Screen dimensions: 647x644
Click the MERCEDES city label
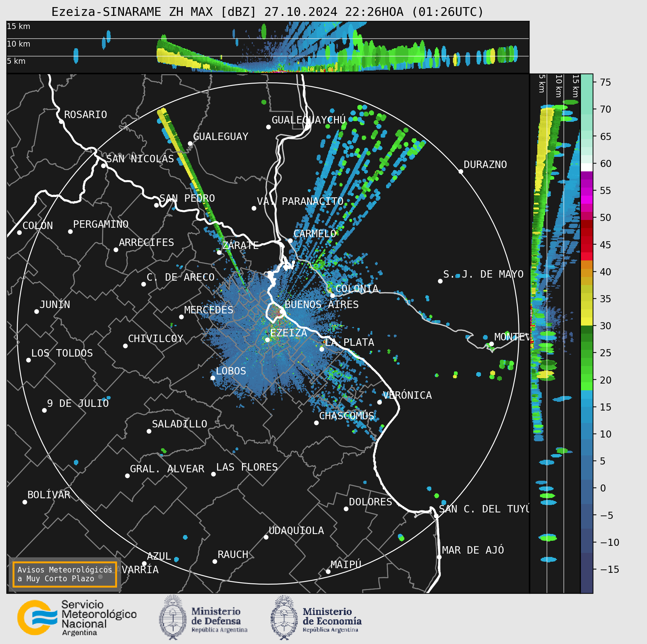(209, 310)
